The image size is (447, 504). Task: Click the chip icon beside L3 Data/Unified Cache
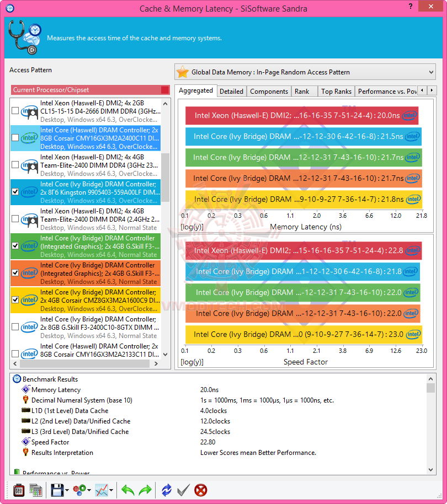26,431
